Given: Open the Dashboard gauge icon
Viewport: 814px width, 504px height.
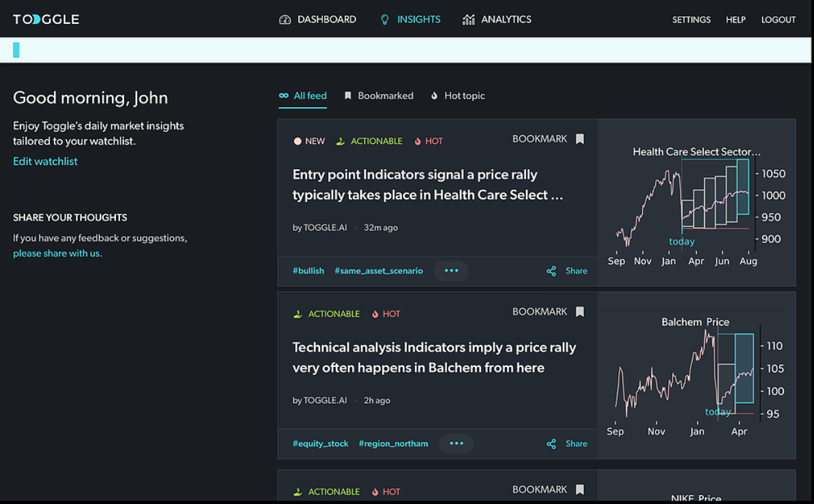Looking at the screenshot, I should (x=285, y=20).
